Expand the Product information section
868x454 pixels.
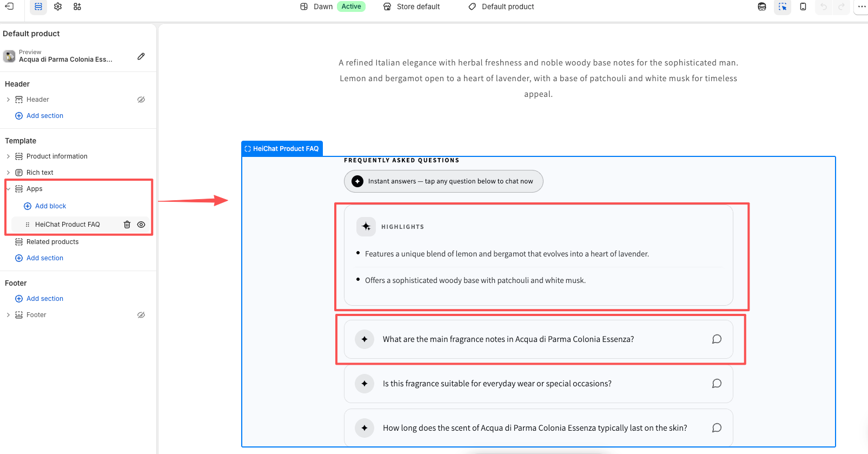(8, 156)
